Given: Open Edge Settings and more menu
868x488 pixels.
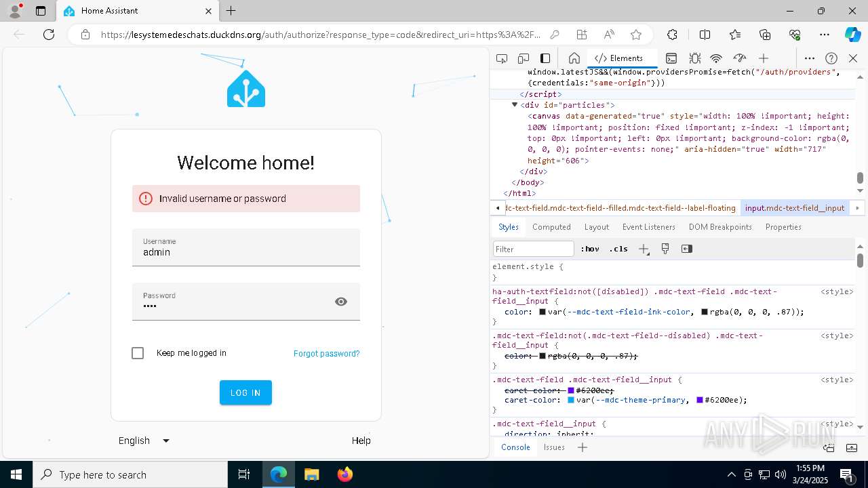Looking at the screenshot, I should tap(825, 35).
